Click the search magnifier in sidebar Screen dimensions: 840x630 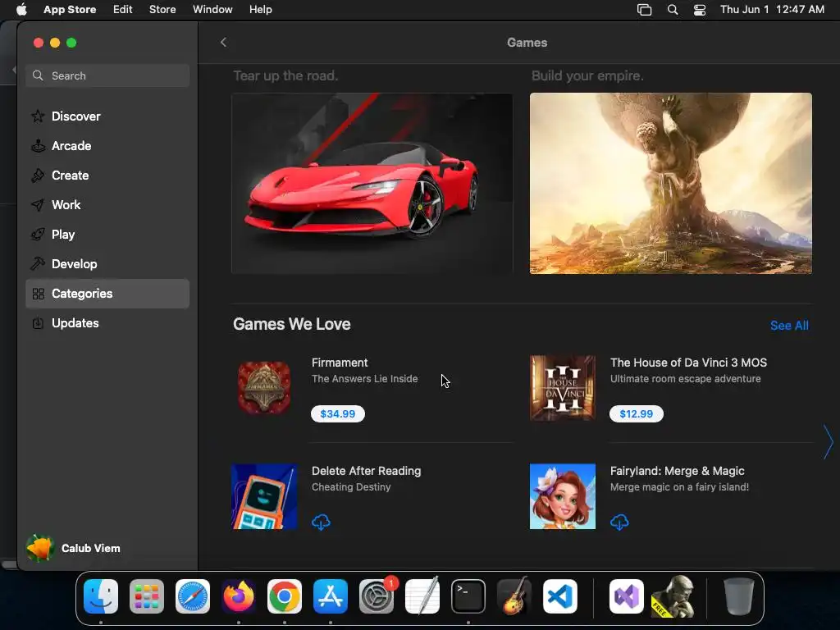pyautogui.click(x=38, y=75)
